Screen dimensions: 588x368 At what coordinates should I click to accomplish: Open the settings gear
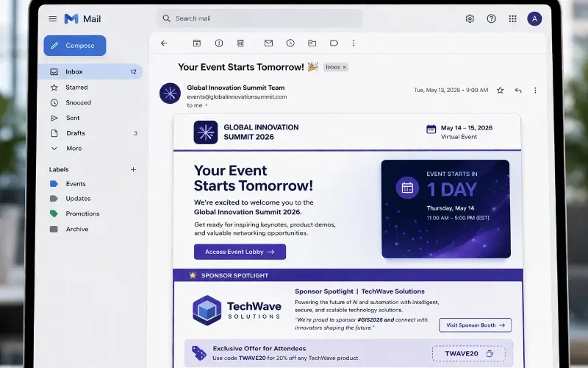[470, 18]
